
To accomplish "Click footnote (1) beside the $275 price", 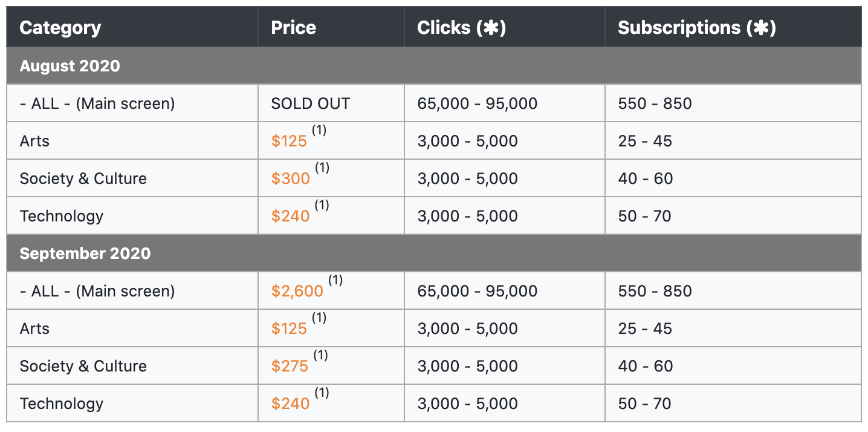I will click(x=321, y=355).
